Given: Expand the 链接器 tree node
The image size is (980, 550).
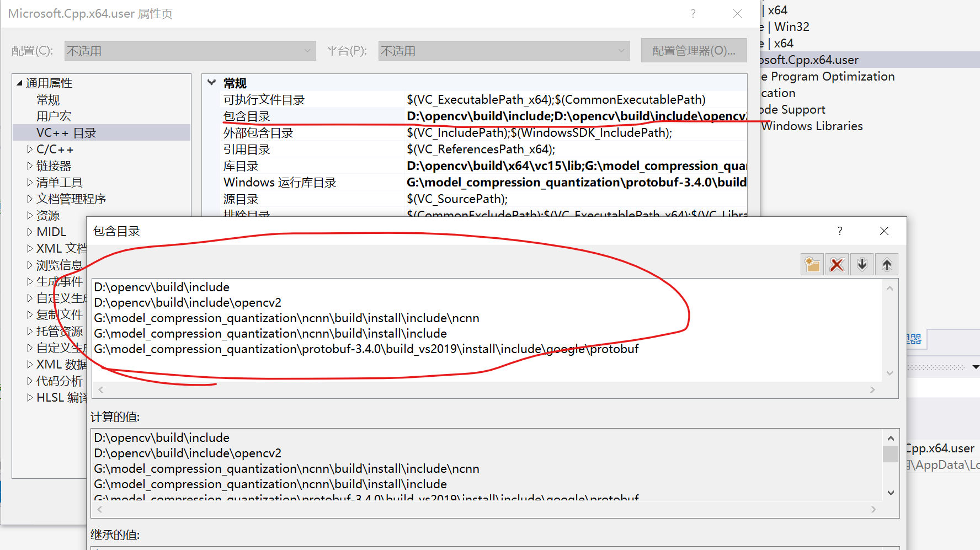Looking at the screenshot, I should coord(30,165).
